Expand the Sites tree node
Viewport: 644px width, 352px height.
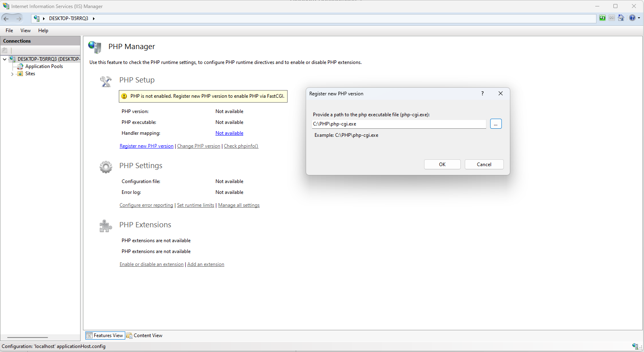click(x=12, y=74)
